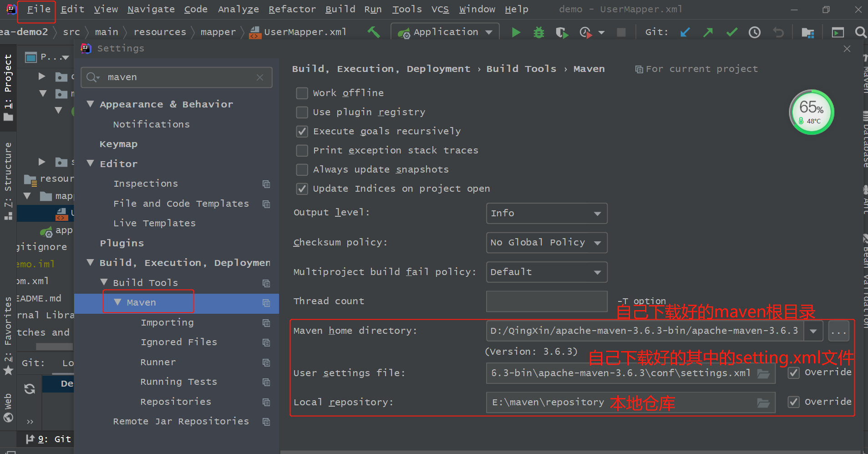Click the profiler run icon

(x=586, y=32)
